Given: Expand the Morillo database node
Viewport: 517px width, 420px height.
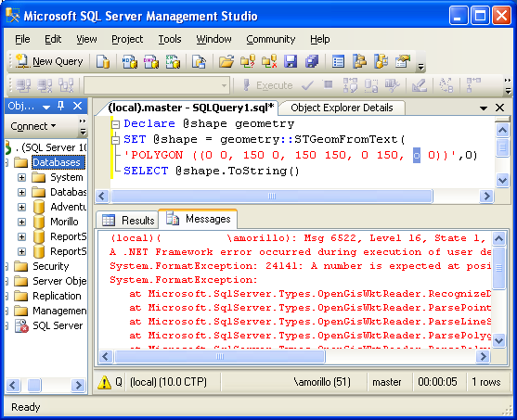Looking at the screenshot, I should [x=21, y=222].
